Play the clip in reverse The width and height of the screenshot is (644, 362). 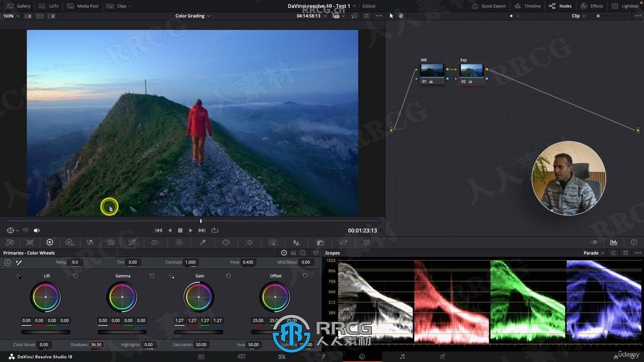pos(170,230)
